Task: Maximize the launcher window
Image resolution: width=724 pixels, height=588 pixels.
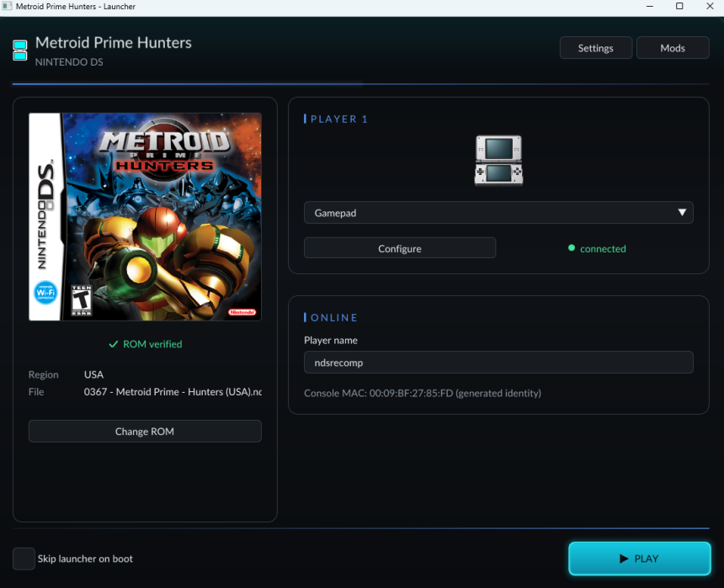Action: tap(679, 6)
